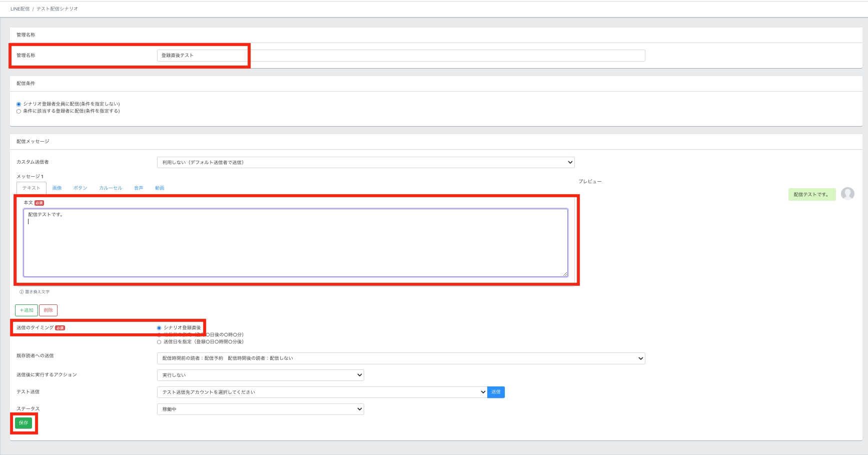
Task: Switch to the 画像 message tab
Action: (57, 188)
